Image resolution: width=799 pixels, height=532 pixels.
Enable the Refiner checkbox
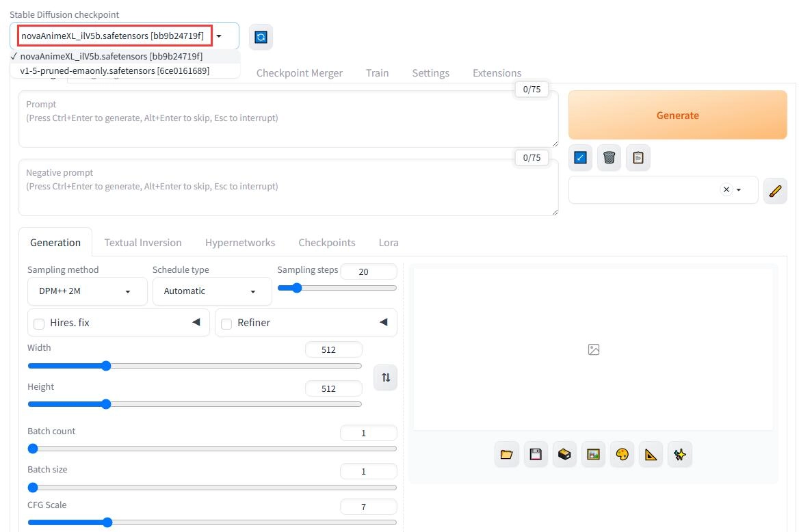click(x=226, y=323)
